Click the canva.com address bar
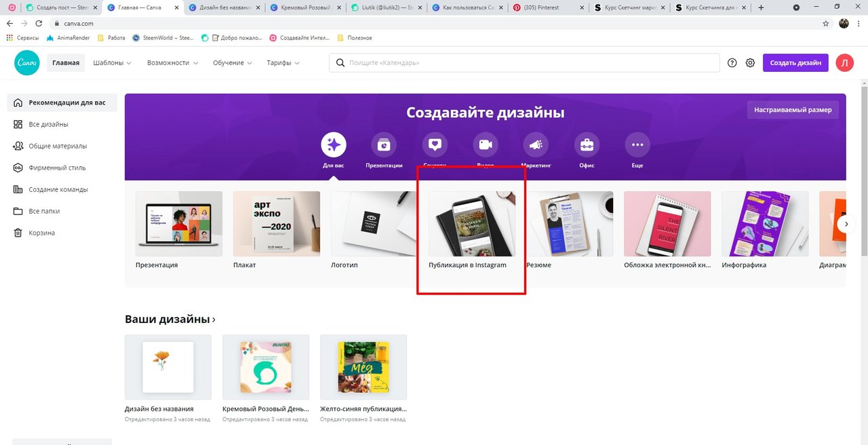Image resolution: width=868 pixels, height=445 pixels. 434,23
